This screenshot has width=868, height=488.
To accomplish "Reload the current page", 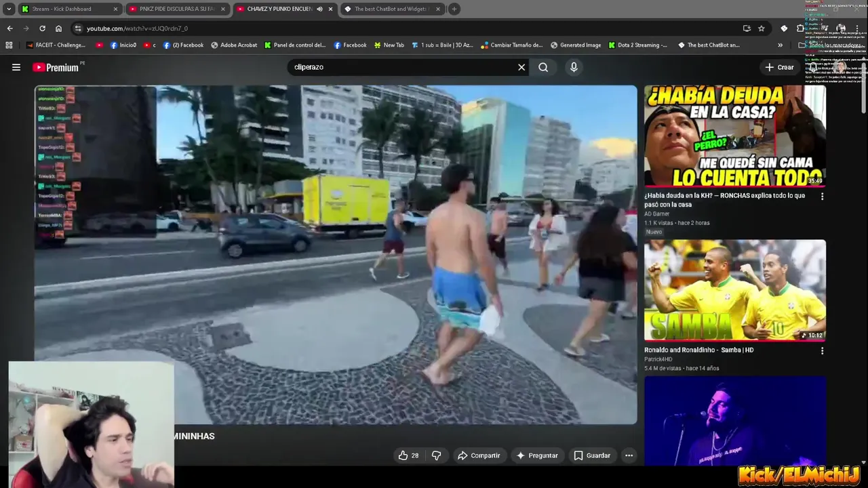I will pos(42,28).
